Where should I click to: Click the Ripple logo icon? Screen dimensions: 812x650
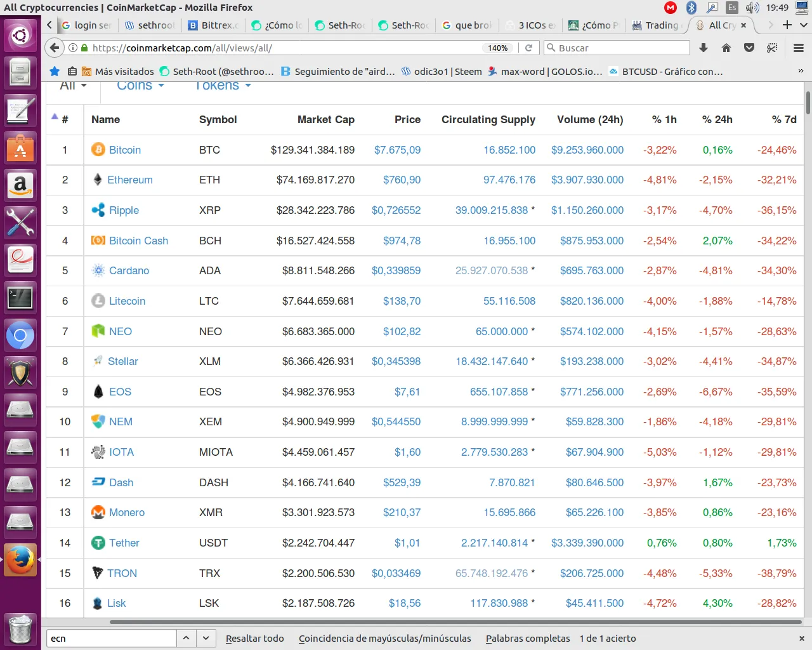click(98, 210)
